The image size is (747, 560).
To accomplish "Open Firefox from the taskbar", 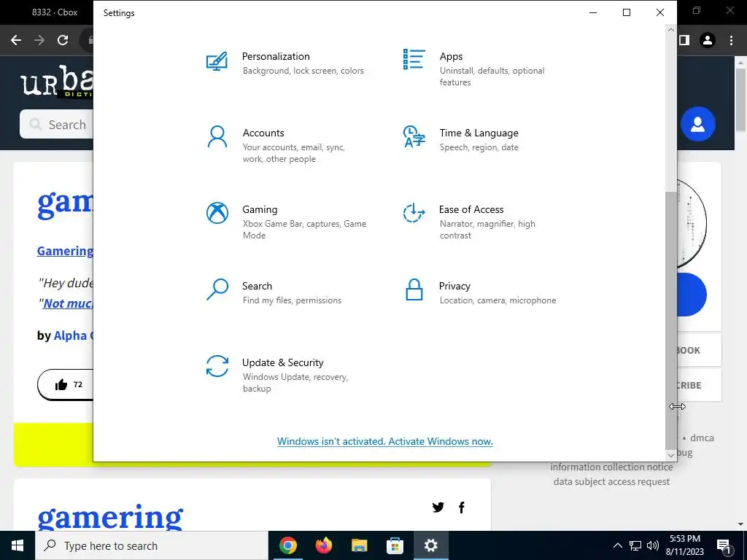I will (323, 545).
